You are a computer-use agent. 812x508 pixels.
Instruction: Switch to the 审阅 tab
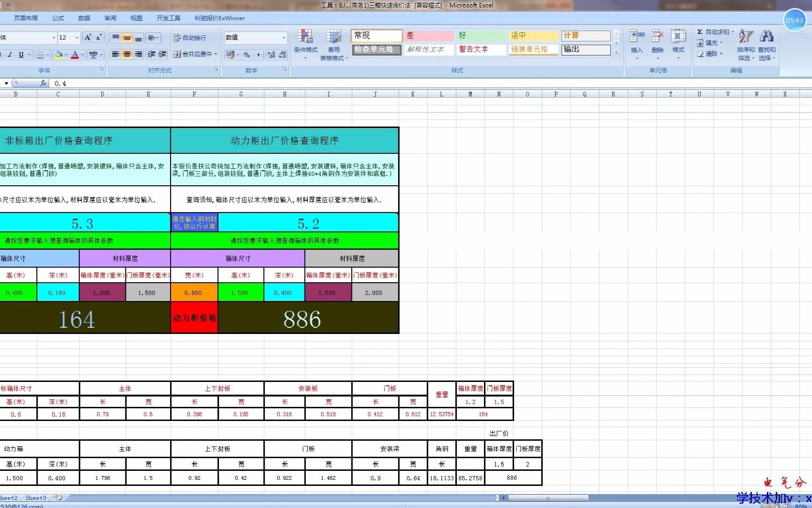(110, 18)
